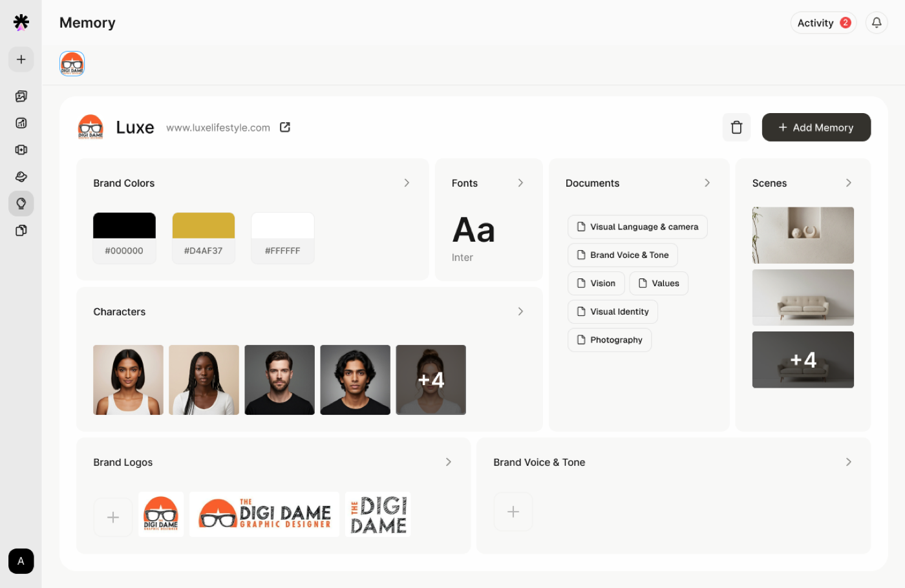The width and height of the screenshot is (905, 588).
Task: Select character with long braids
Action: coord(204,380)
